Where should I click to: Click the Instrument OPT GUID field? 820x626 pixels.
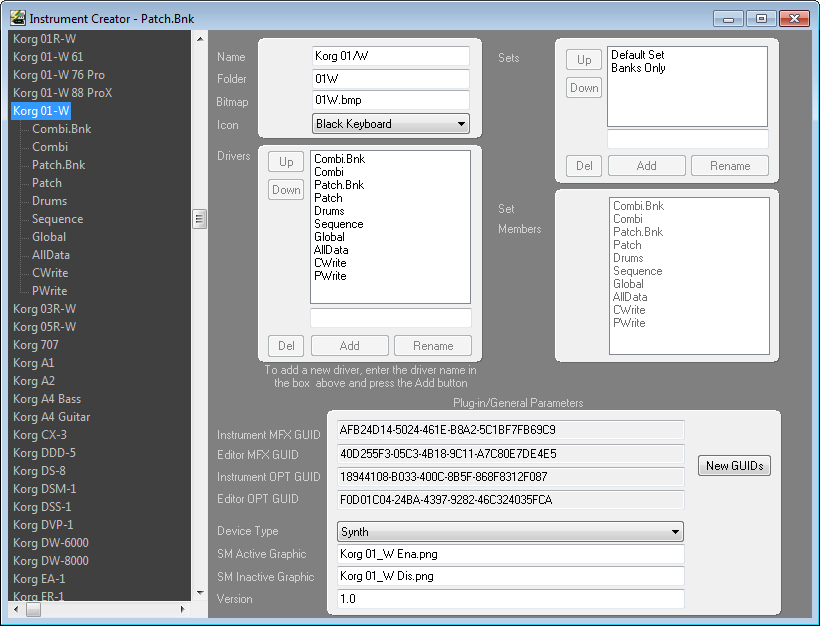[510, 477]
